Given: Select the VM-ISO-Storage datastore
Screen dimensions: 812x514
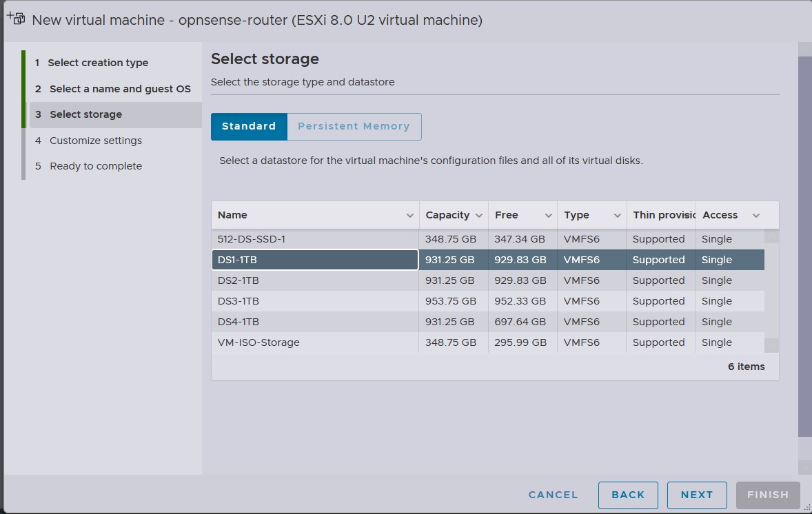Looking at the screenshot, I should tap(314, 342).
